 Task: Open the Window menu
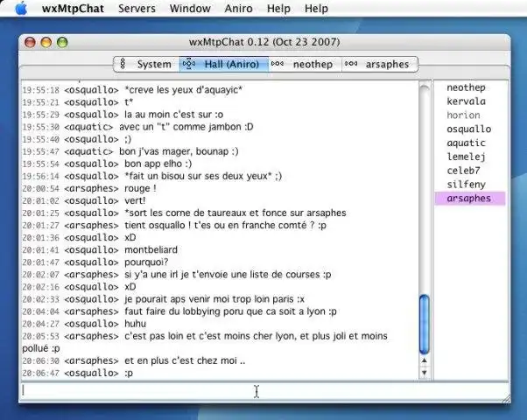pyautogui.click(x=190, y=9)
